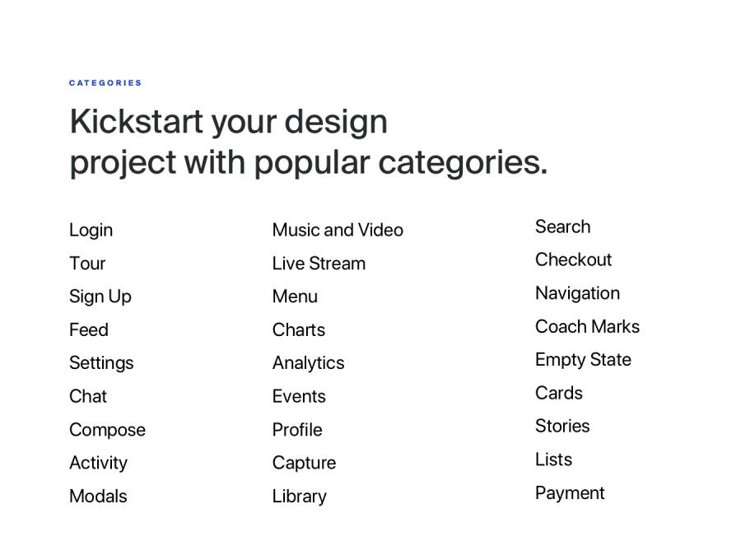Select the Empty State category

click(x=583, y=360)
